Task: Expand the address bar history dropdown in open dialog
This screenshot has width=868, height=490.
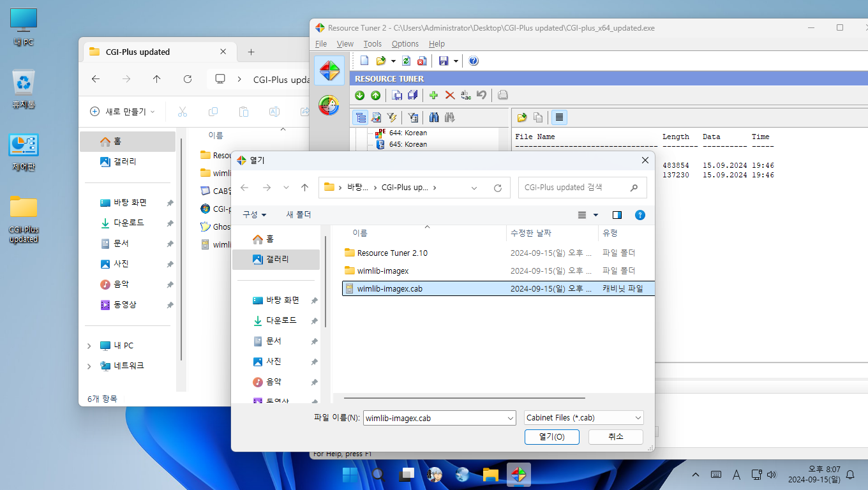Action: tap(474, 188)
